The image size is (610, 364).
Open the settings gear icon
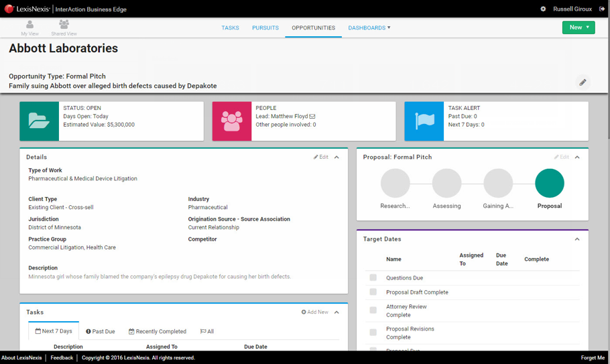543,9
